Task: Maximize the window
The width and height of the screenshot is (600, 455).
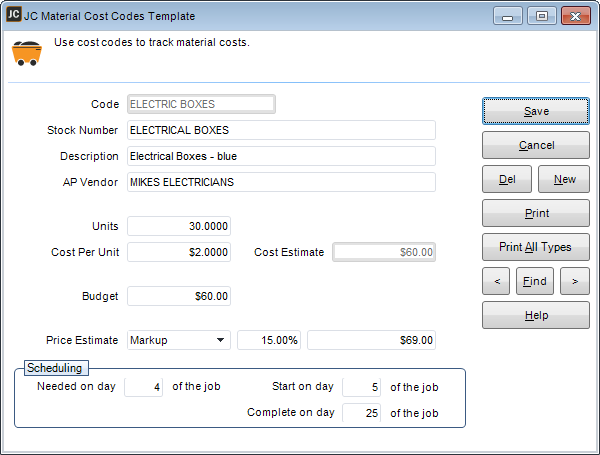Action: (543, 16)
